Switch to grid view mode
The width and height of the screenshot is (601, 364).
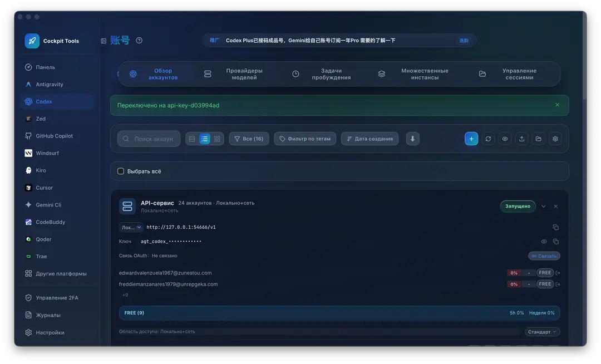(x=217, y=139)
